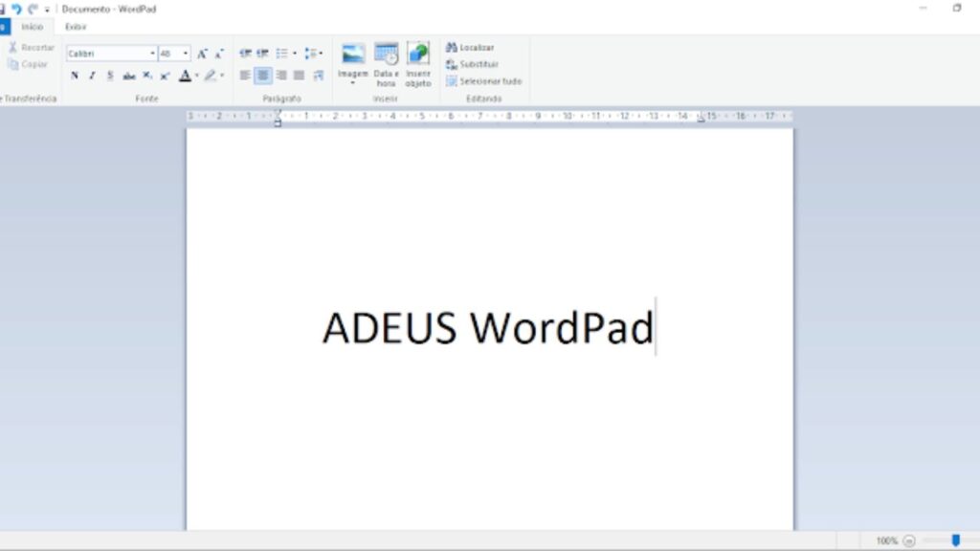Open the Exibir ribbon tab
The height and width of the screenshot is (551, 980).
76,27
